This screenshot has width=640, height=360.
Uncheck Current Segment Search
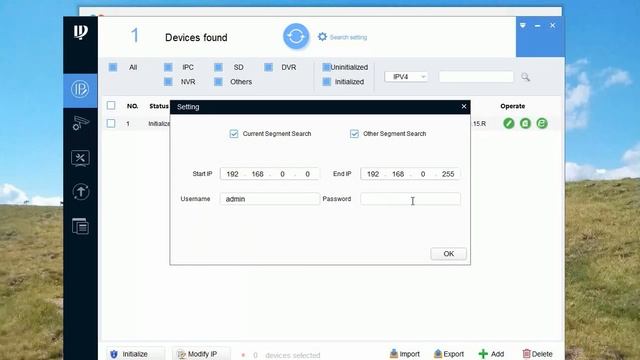pyautogui.click(x=233, y=134)
